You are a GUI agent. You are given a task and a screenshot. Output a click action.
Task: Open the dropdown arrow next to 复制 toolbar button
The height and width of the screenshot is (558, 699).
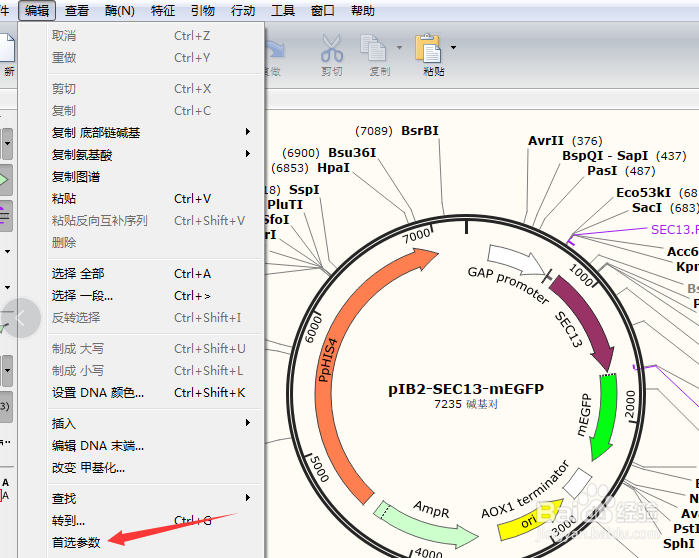(x=399, y=47)
